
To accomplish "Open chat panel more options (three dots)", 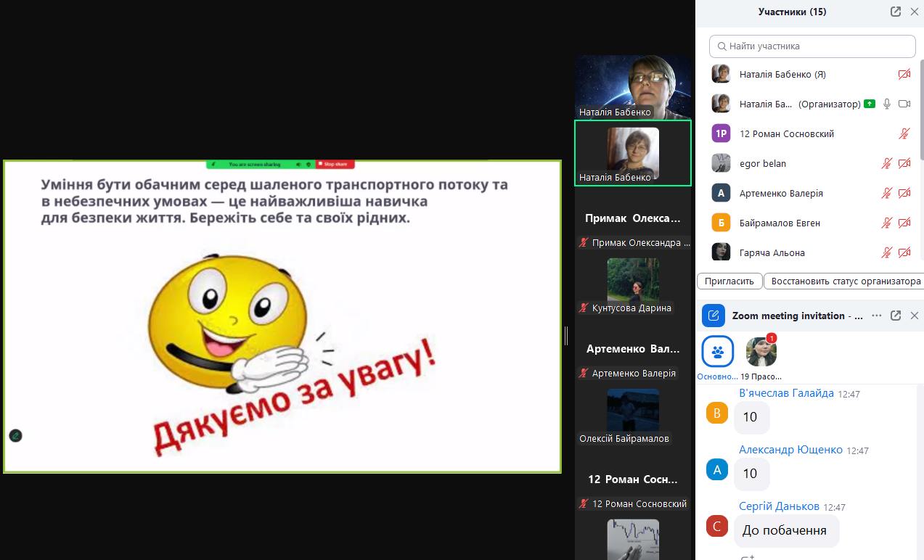I will pyautogui.click(x=877, y=316).
